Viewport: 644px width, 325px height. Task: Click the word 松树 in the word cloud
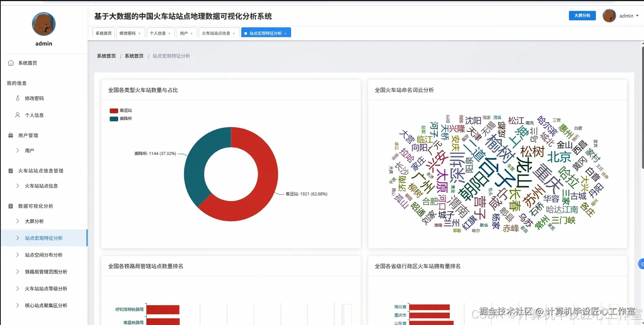(533, 151)
